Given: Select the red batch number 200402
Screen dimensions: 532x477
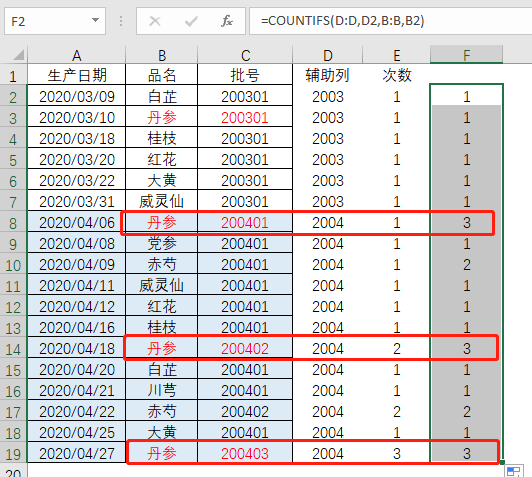Looking at the screenshot, I should coord(245,348).
